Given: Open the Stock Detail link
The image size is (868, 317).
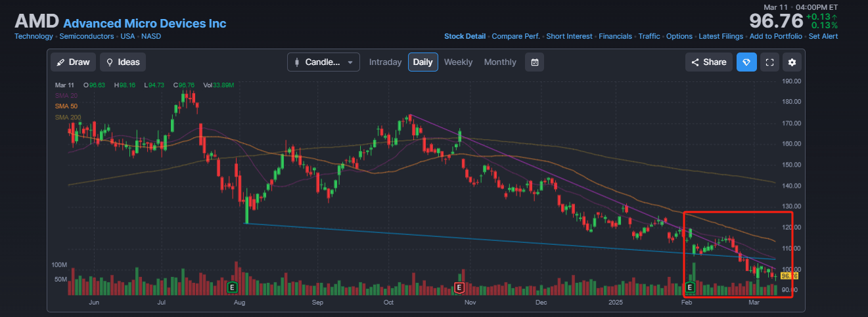Looking at the screenshot, I should [x=465, y=37].
